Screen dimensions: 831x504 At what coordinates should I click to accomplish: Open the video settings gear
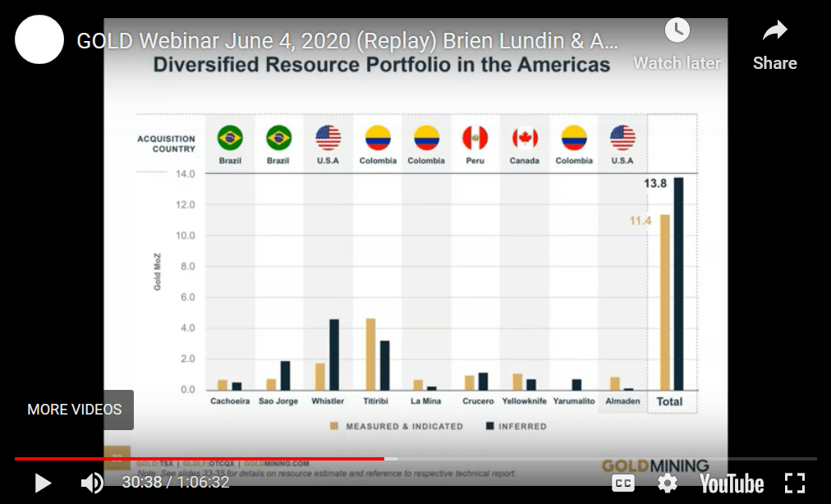pos(668,483)
